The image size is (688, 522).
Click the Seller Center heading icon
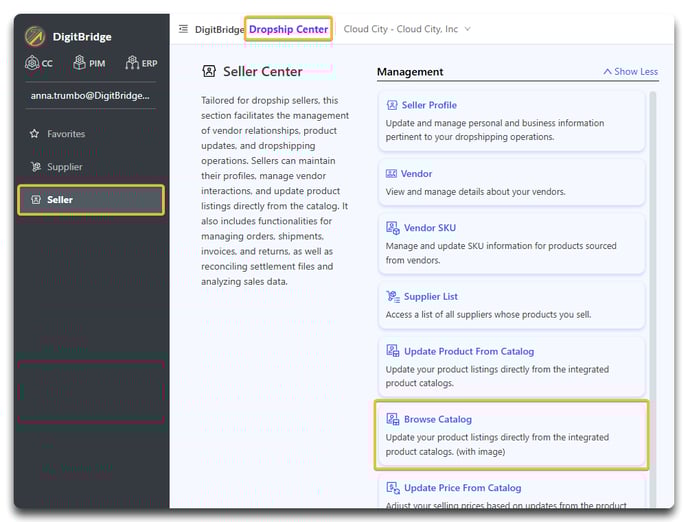pos(209,71)
